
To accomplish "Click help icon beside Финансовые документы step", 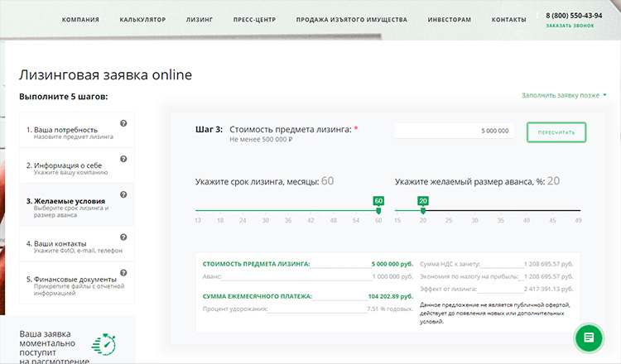I will (x=123, y=273).
